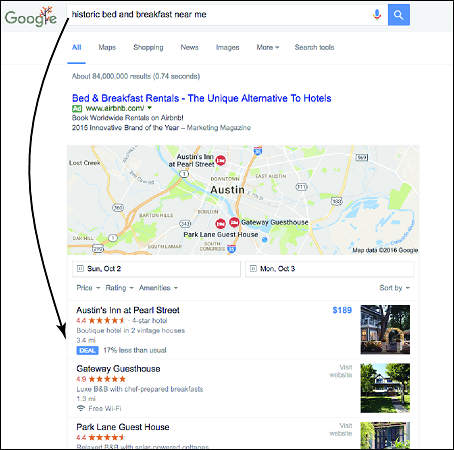Select the Park Lane Guest House map pin
Viewport: 454px width, 450px height.
coord(220,223)
